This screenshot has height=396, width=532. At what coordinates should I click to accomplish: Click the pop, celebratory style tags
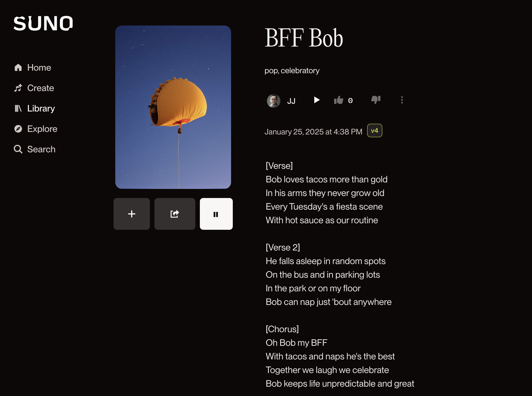[x=292, y=71]
